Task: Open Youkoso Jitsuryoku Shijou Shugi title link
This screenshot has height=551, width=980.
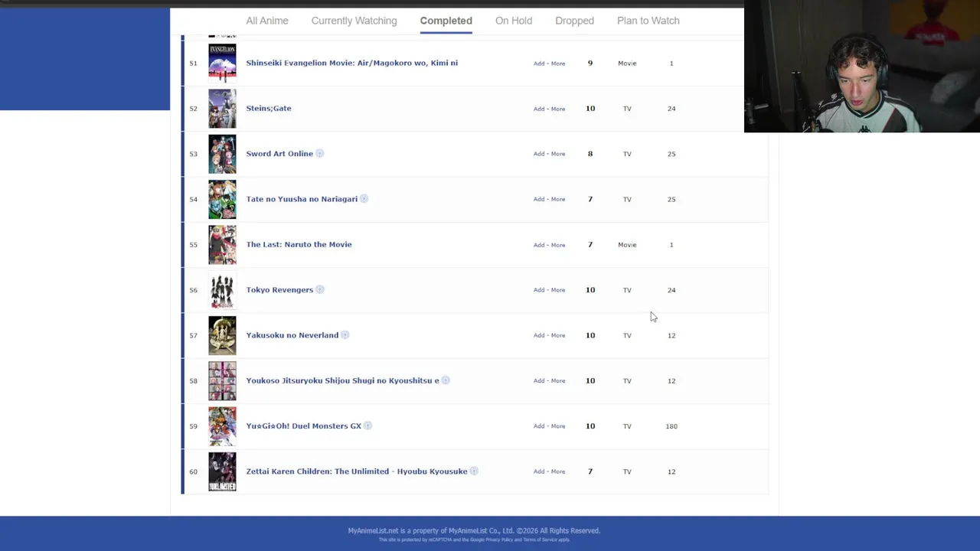Action: (x=342, y=380)
